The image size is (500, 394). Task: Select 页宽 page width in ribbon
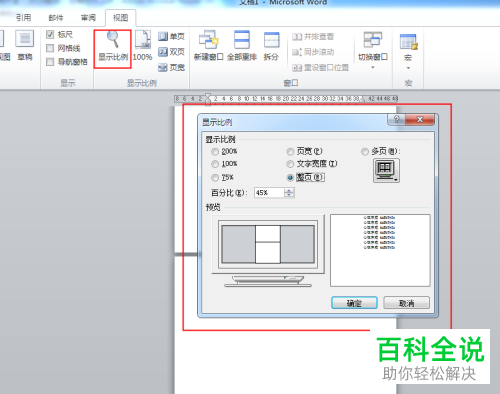pyautogui.click(x=171, y=67)
